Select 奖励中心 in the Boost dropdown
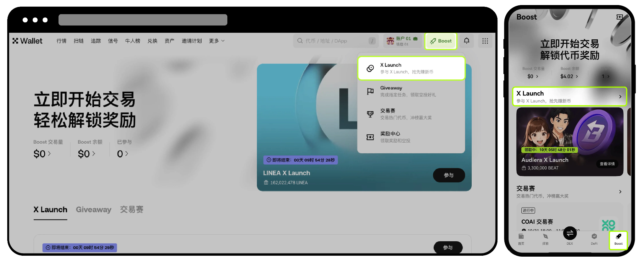Image resolution: width=644 pixels, height=262 pixels. click(x=411, y=137)
